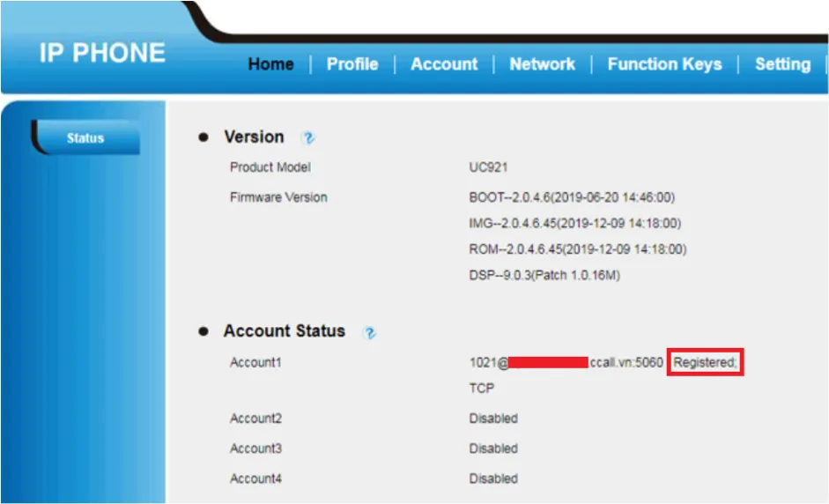Screen dimensions: 829x504
Task: Select the Function Keys tab
Action: tap(664, 64)
